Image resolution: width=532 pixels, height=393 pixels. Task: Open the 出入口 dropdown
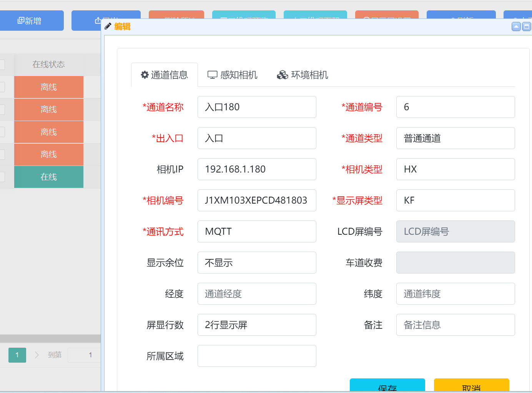(257, 138)
